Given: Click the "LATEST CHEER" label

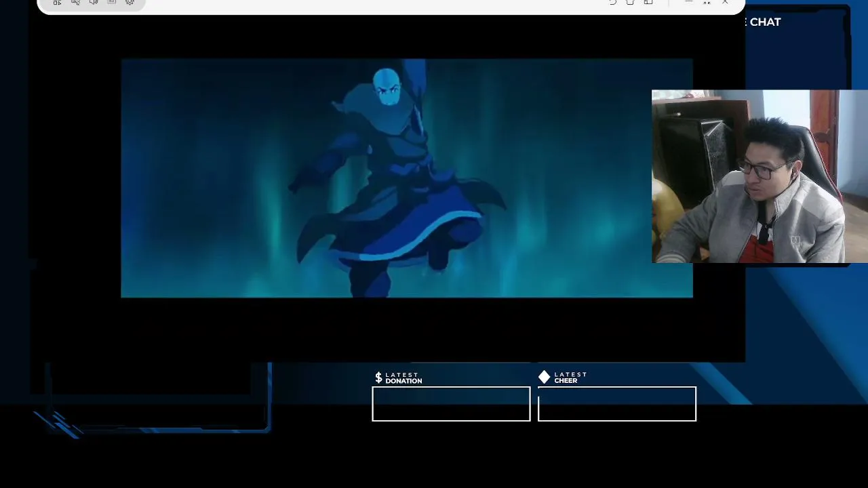Looking at the screenshot, I should pyautogui.click(x=570, y=378).
